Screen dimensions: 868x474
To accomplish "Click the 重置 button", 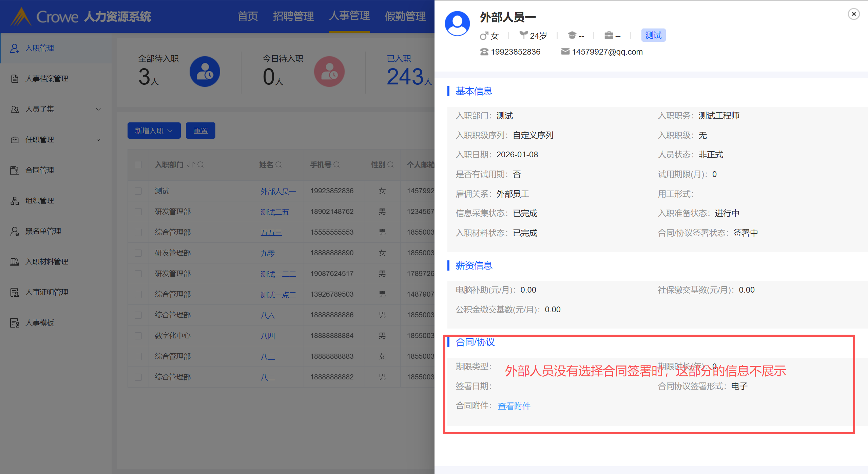I will click(x=200, y=131).
